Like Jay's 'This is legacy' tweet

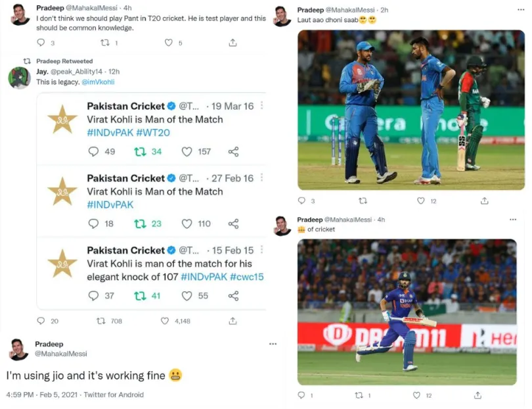pyautogui.click(x=166, y=321)
